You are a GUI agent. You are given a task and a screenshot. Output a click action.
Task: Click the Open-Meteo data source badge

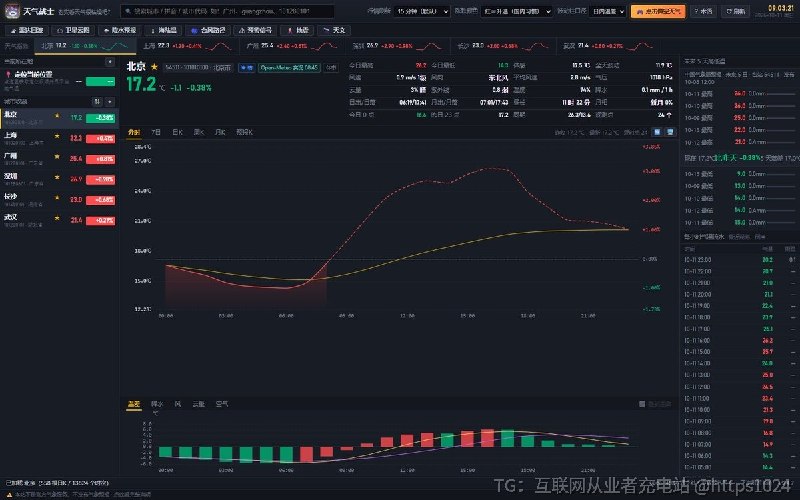[289, 67]
